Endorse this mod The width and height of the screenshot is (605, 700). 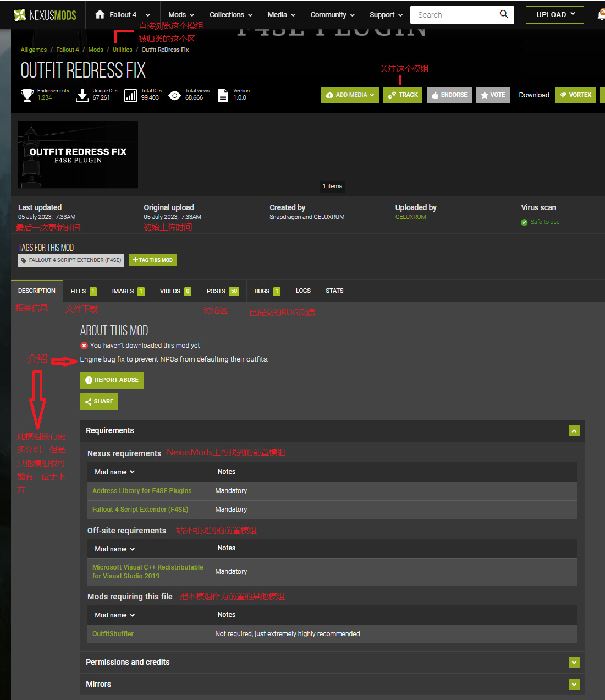click(x=449, y=95)
